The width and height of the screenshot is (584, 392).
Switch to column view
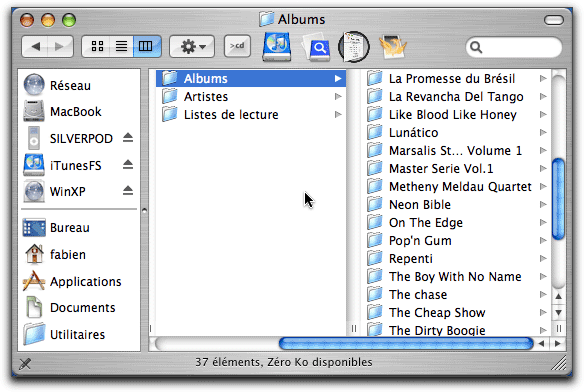tap(147, 47)
